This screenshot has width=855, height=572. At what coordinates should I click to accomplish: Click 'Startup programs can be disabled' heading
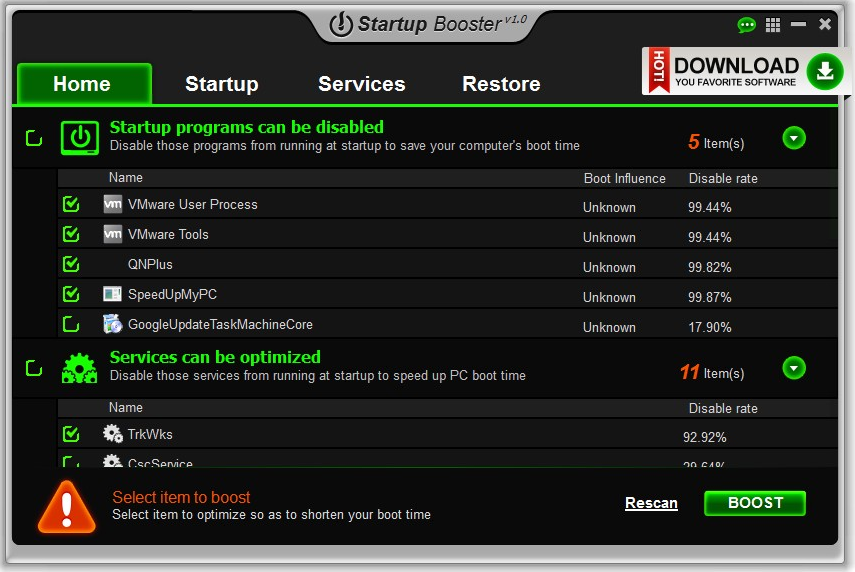coord(246,127)
